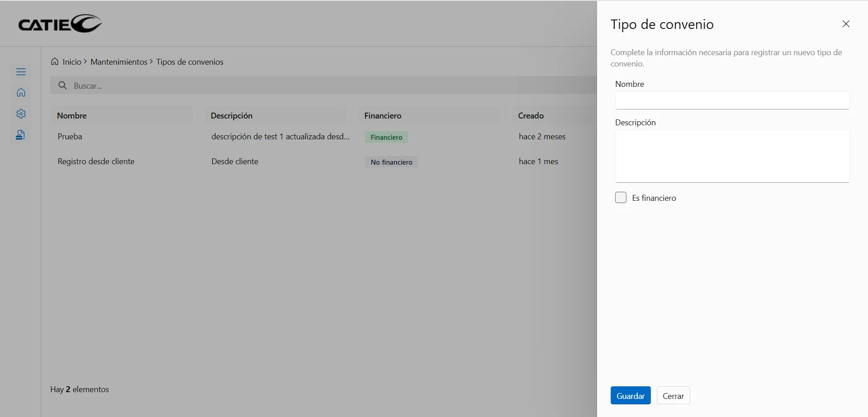Open the hamburger menu in the sidebar
This screenshot has width=868, height=417.
pyautogui.click(x=21, y=72)
